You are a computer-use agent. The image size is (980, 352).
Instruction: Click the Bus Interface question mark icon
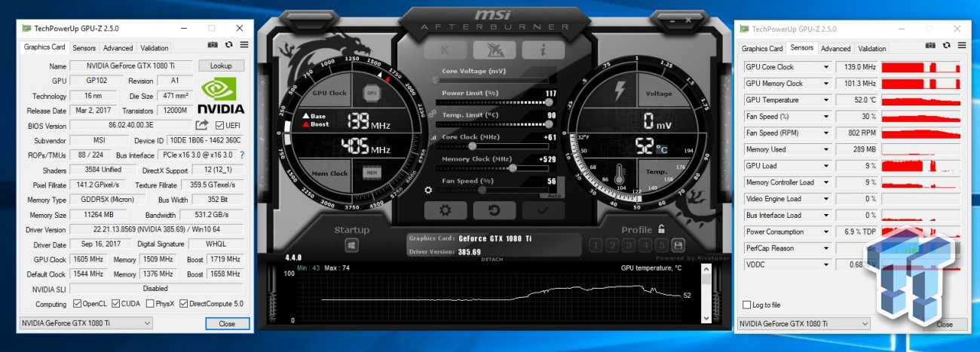242,155
